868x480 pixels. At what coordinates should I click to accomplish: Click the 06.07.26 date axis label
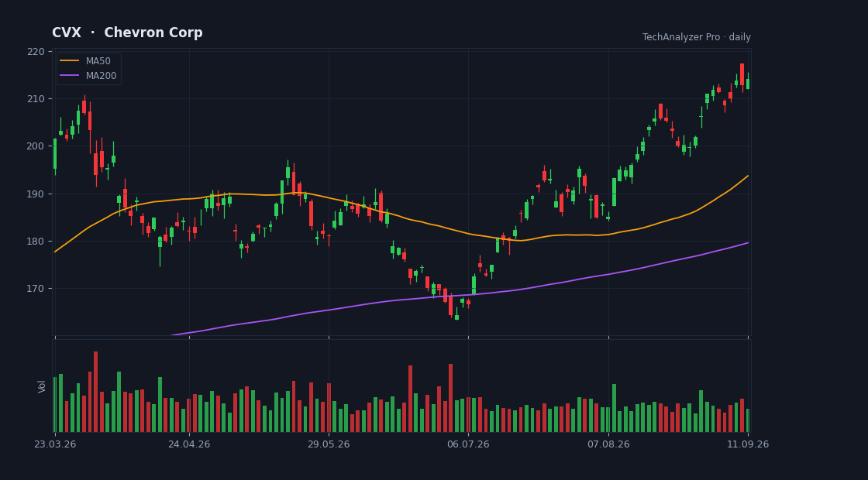pos(468,444)
